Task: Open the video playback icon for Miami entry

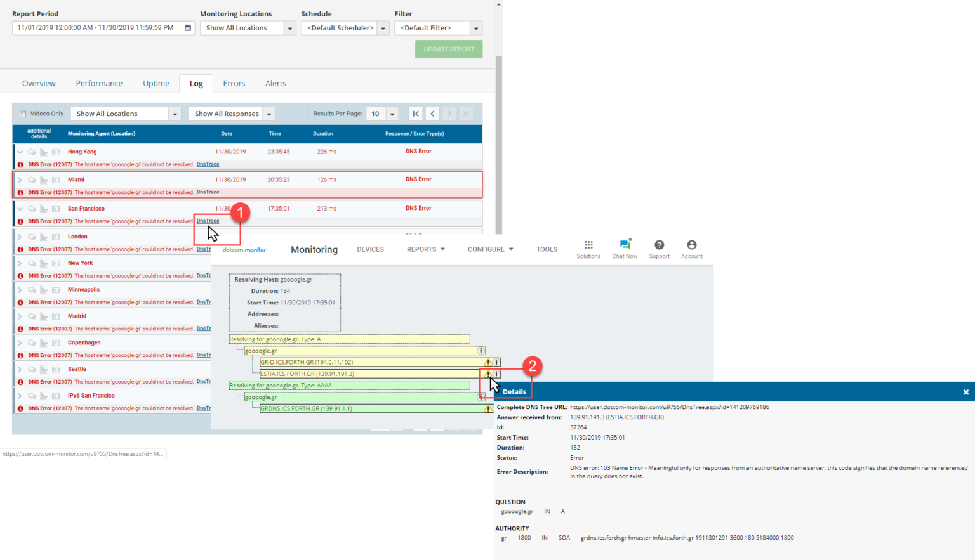Action: [56, 179]
